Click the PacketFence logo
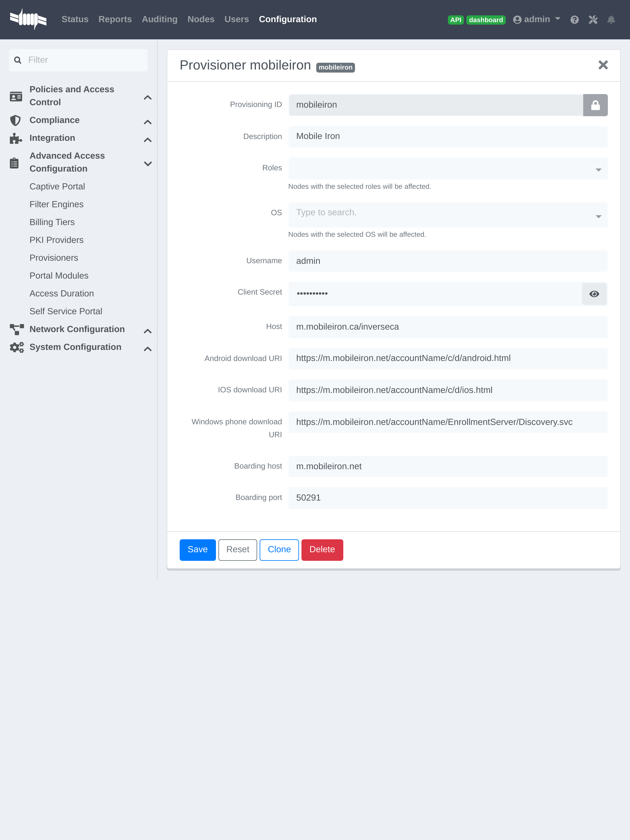Viewport: 630px width, 840px height. pyautogui.click(x=28, y=19)
